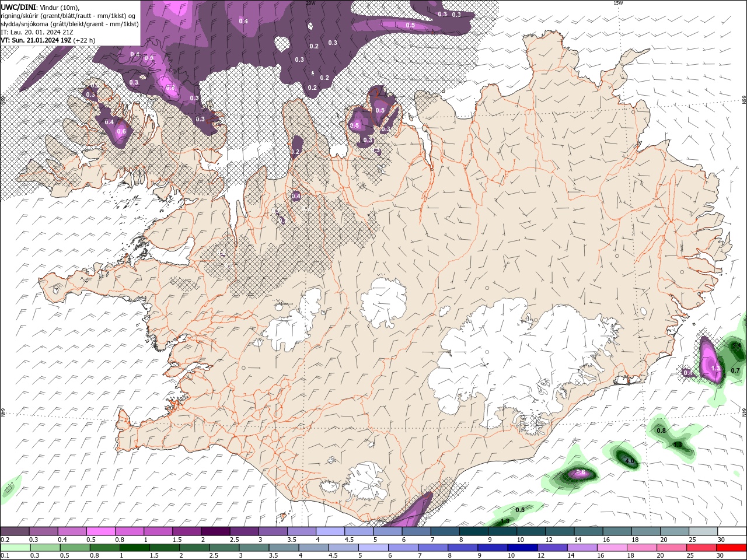Click the white Mýrdalsjökull glacier near the south coast
This screenshot has height=560, width=747.
click(x=366, y=481)
